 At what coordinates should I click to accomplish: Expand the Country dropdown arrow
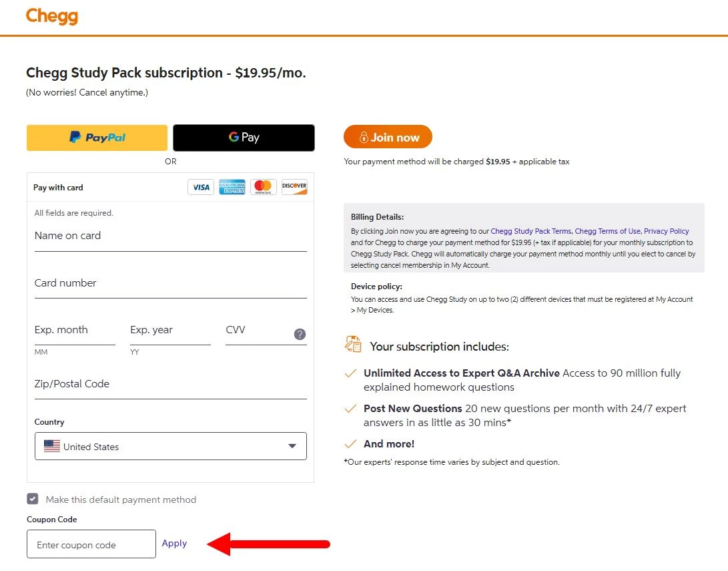point(292,446)
